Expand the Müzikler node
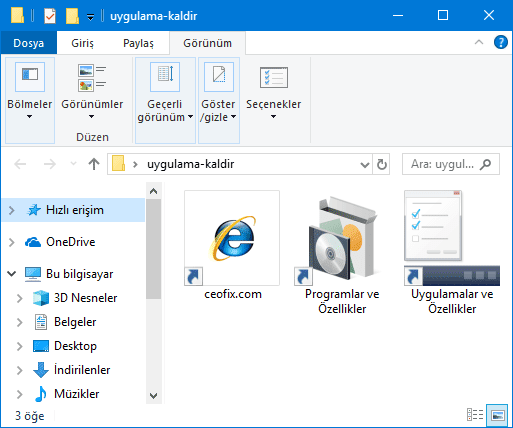This screenshot has height=428, width=513. point(20,394)
